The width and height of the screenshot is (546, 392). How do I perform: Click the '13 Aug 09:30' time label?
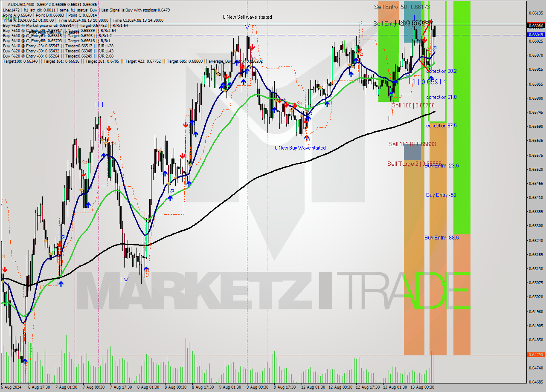pyautogui.click(x=422, y=387)
